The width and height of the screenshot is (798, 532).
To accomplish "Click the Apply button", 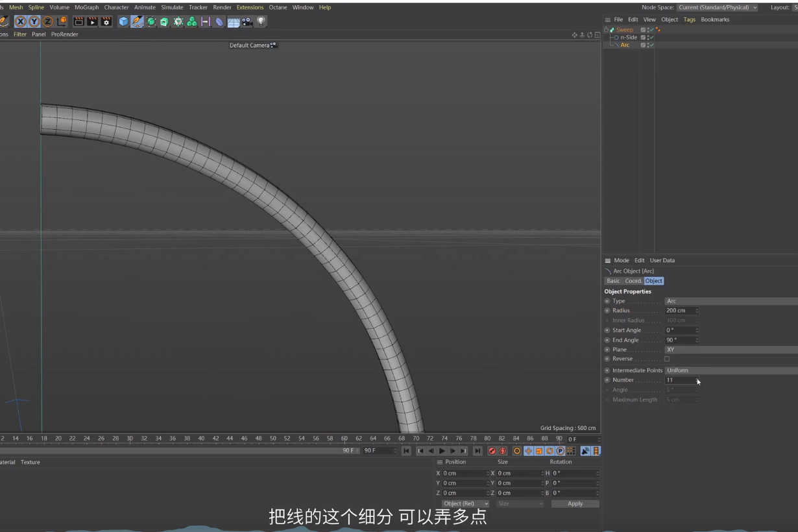I will tap(575, 503).
